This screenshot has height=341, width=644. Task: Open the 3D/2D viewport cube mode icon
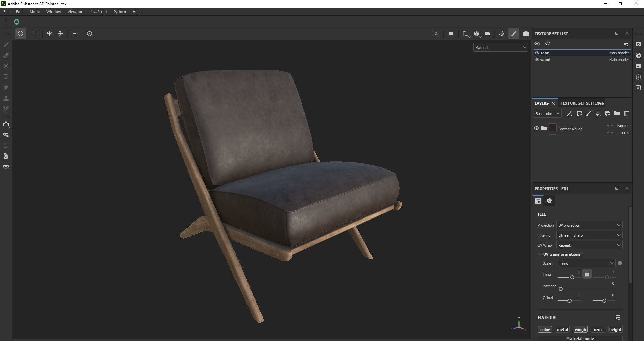click(477, 34)
